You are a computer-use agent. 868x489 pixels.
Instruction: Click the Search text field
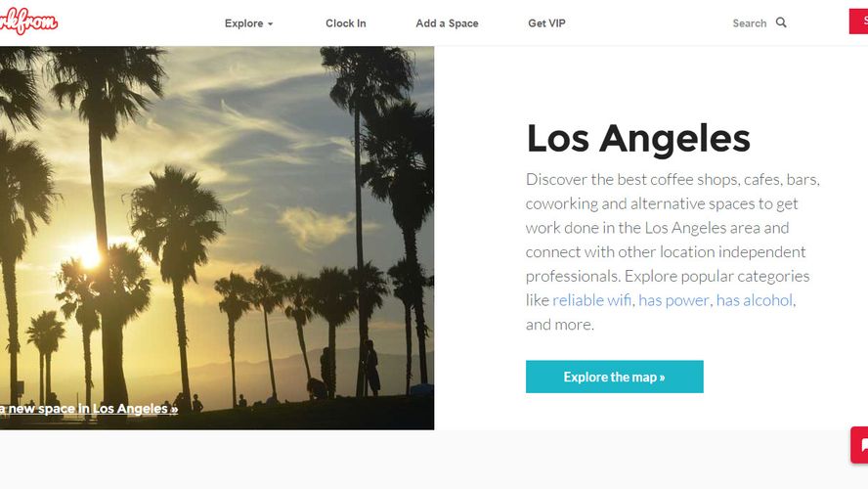(x=750, y=23)
